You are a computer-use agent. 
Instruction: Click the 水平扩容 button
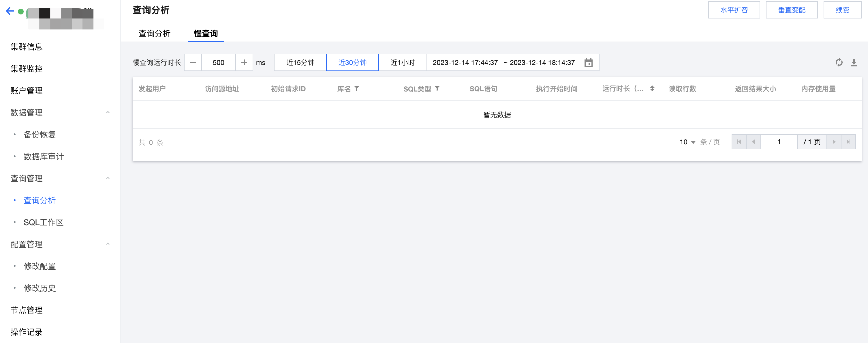pyautogui.click(x=734, y=10)
